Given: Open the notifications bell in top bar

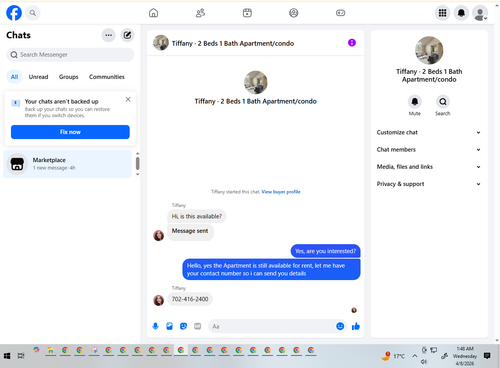Looking at the screenshot, I should click(x=461, y=13).
